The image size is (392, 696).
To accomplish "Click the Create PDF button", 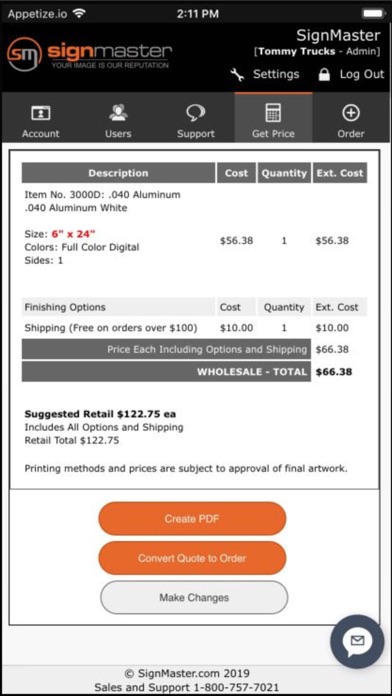I will click(192, 518).
